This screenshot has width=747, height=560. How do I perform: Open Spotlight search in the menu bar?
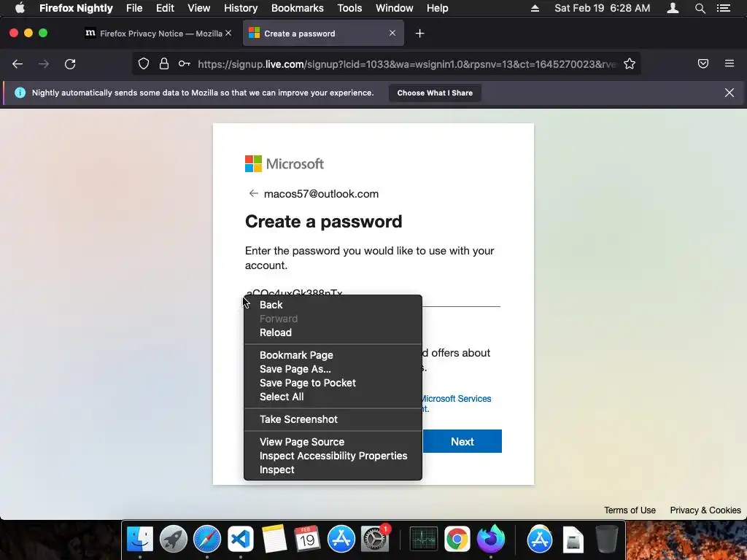point(700,8)
